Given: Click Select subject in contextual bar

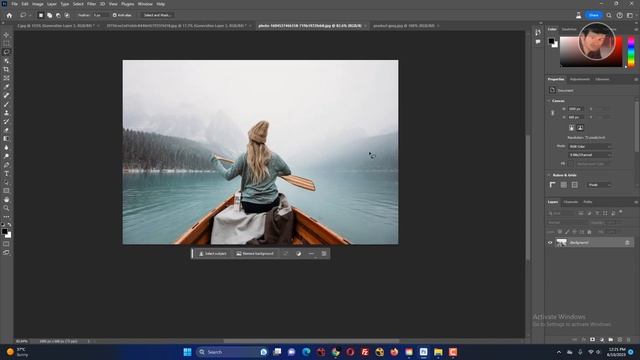Looking at the screenshot, I should pos(213,253).
